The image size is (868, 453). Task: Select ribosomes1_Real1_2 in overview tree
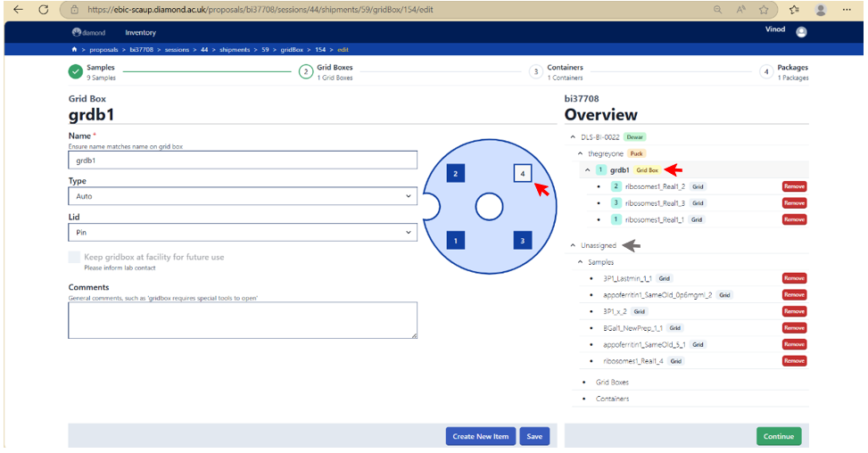tap(655, 187)
